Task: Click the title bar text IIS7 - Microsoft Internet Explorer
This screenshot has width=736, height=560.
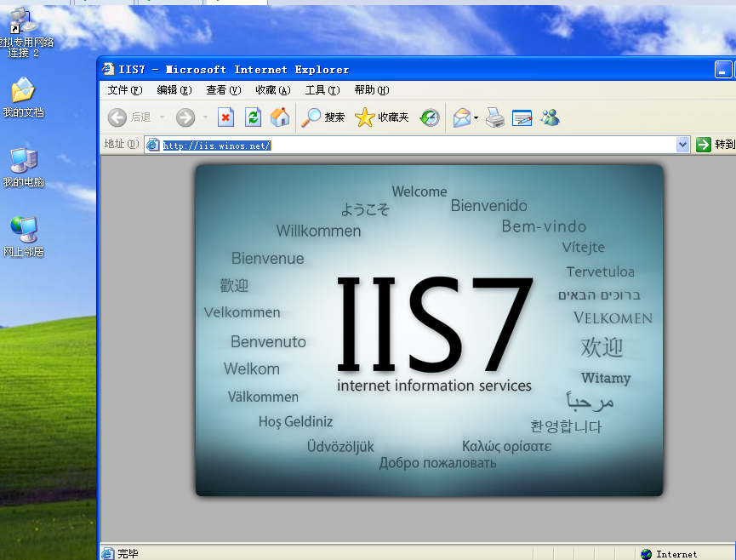Action: tap(234, 70)
